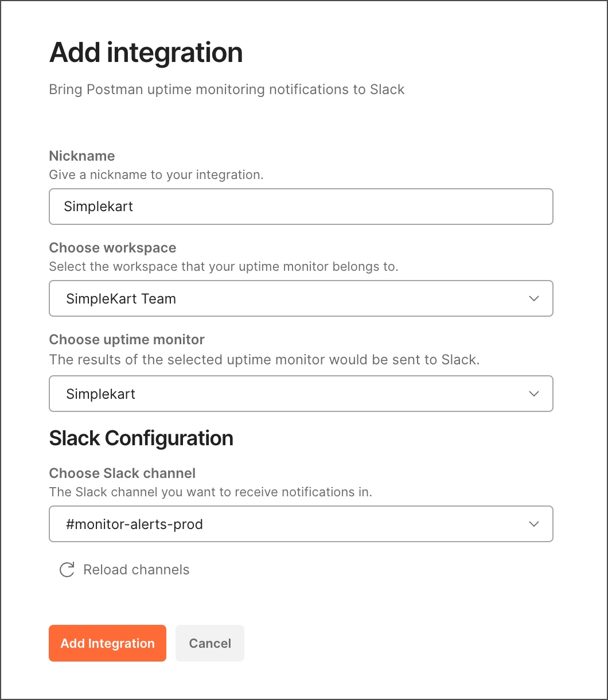Image resolution: width=608 pixels, height=700 pixels.
Task: Click the Nickname field label
Action: pyautogui.click(x=81, y=155)
